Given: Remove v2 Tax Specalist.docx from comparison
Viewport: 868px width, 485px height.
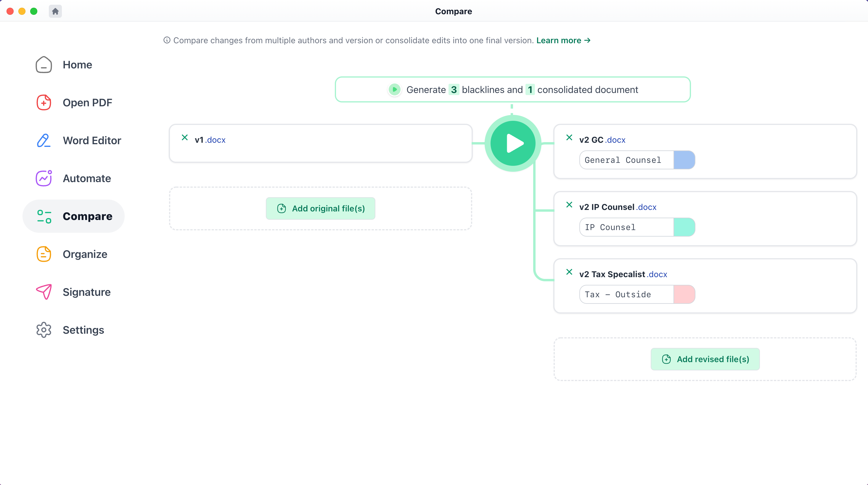Looking at the screenshot, I should tap(569, 272).
